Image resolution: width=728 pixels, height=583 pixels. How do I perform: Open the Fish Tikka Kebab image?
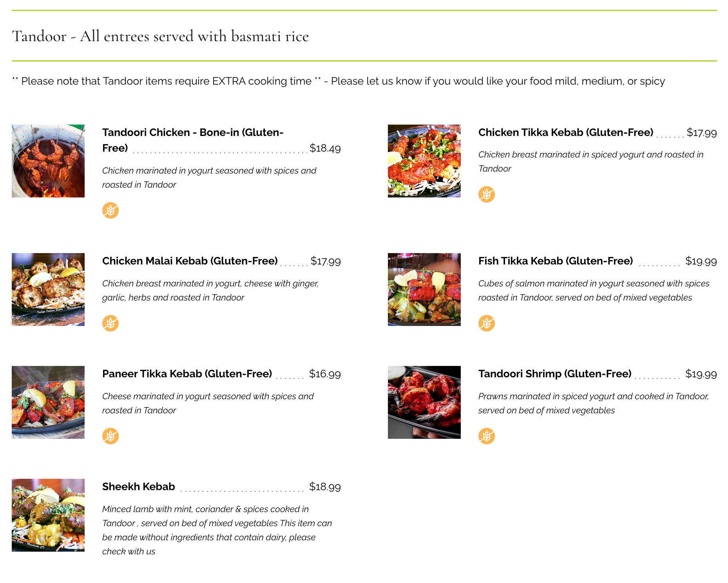tap(424, 290)
